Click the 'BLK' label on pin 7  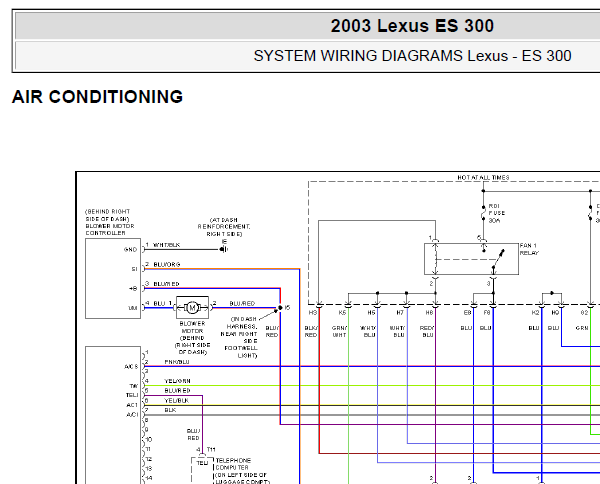[x=170, y=410]
